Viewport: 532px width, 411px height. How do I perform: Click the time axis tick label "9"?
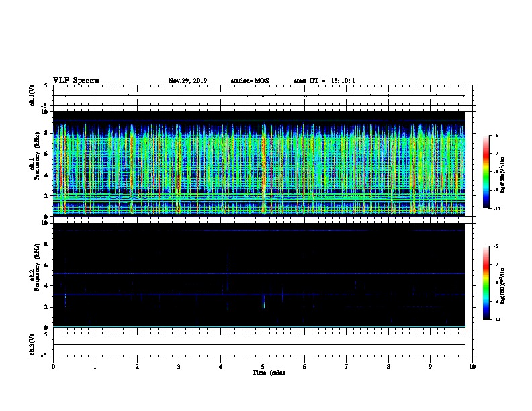(x=430, y=367)
